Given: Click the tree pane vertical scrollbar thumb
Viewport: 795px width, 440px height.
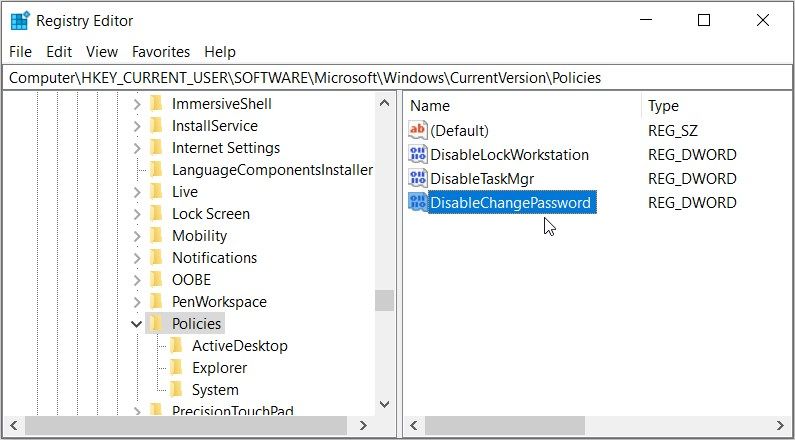Looking at the screenshot, I should pyautogui.click(x=384, y=301).
